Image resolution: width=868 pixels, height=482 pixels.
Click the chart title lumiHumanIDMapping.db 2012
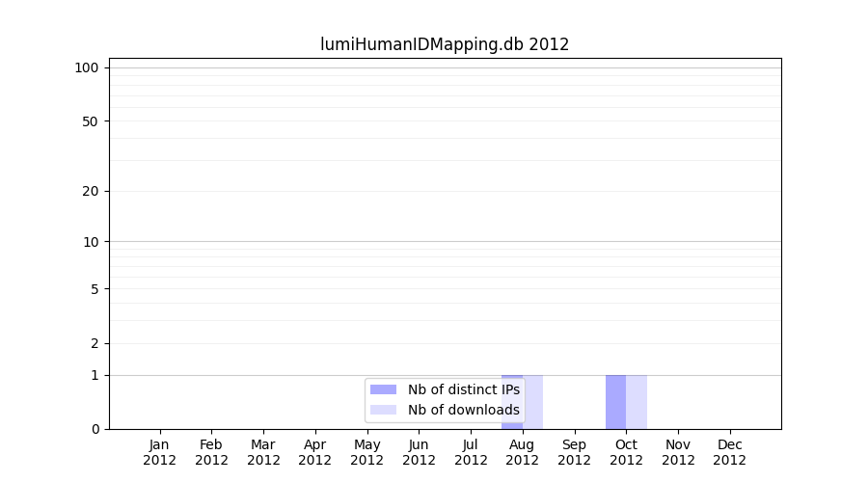[x=445, y=44]
